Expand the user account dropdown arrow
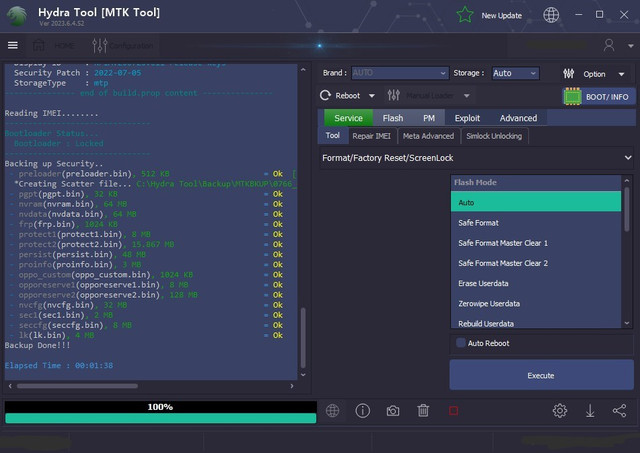The height and width of the screenshot is (453, 640). (x=631, y=46)
